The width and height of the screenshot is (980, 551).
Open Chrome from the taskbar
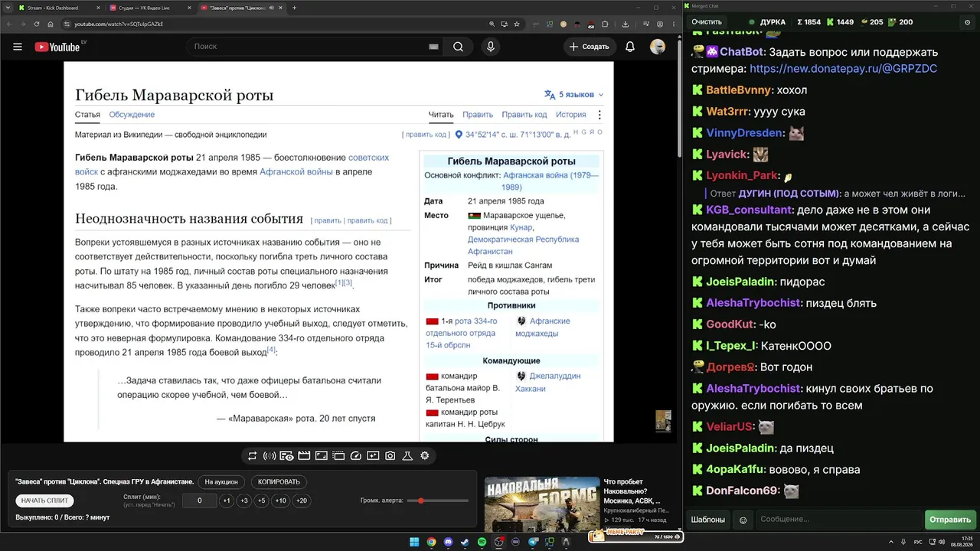coord(431,542)
